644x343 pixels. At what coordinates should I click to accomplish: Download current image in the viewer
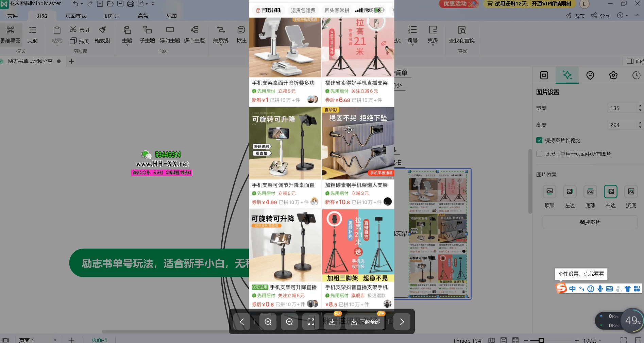(332, 322)
